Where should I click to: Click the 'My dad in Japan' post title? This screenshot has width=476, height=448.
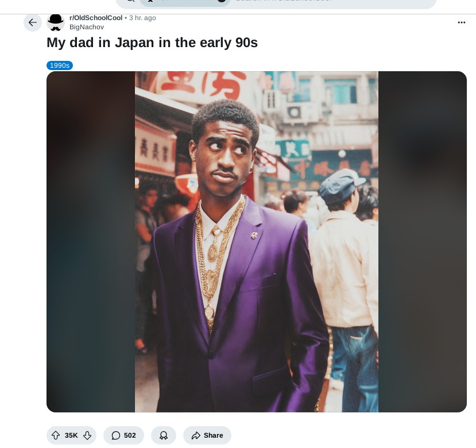(x=152, y=43)
